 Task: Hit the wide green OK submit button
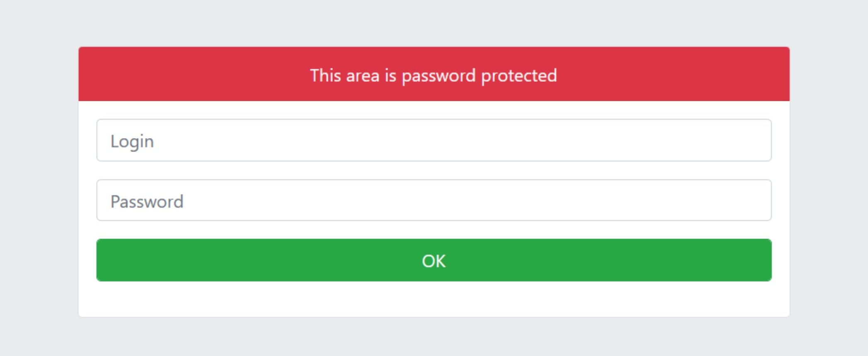coord(434,260)
